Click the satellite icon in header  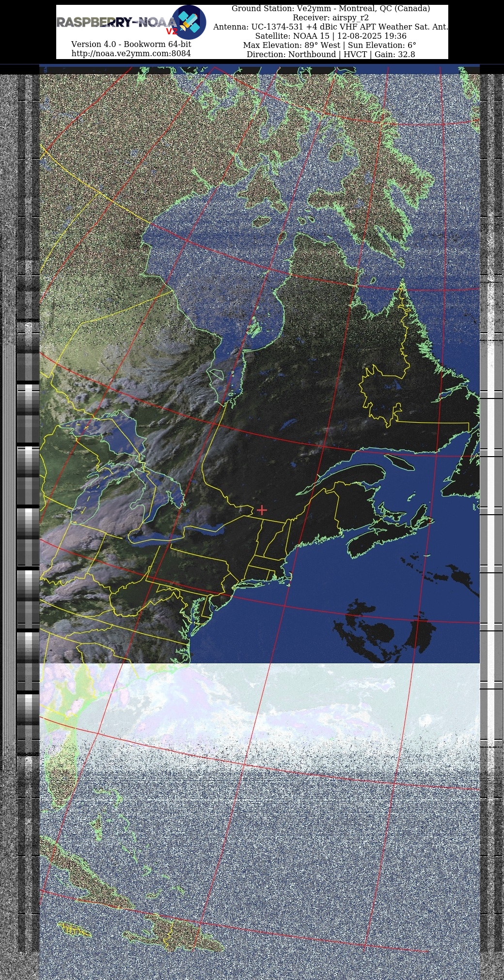pos(189,22)
